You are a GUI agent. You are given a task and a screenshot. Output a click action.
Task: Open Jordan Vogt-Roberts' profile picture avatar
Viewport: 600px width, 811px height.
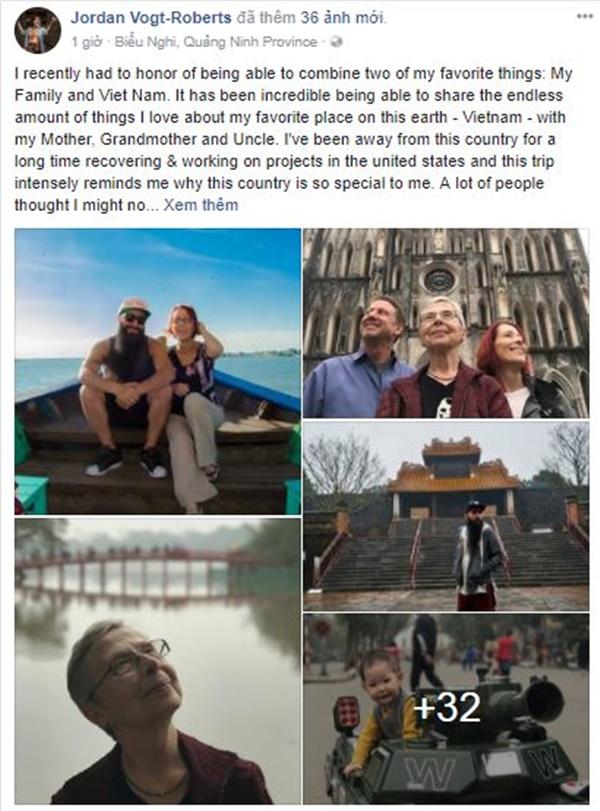point(38,31)
